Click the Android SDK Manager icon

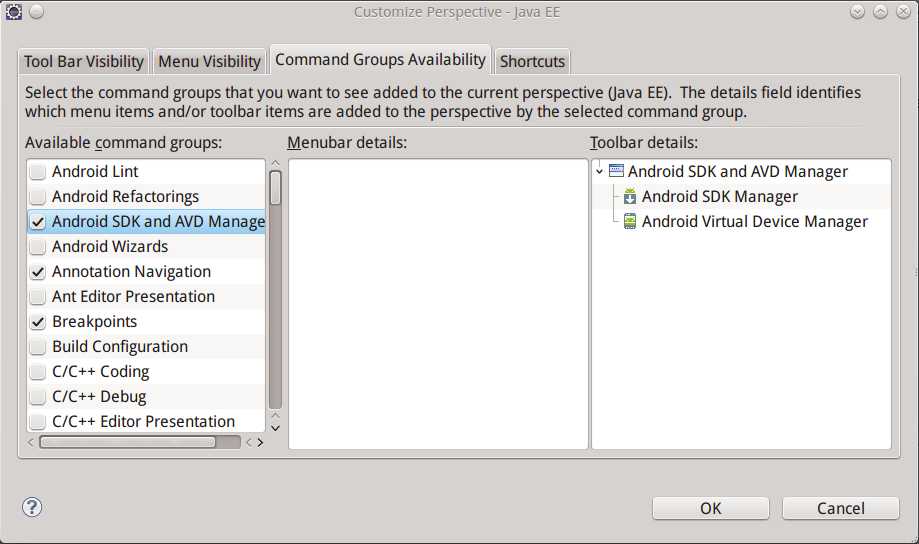click(x=629, y=196)
